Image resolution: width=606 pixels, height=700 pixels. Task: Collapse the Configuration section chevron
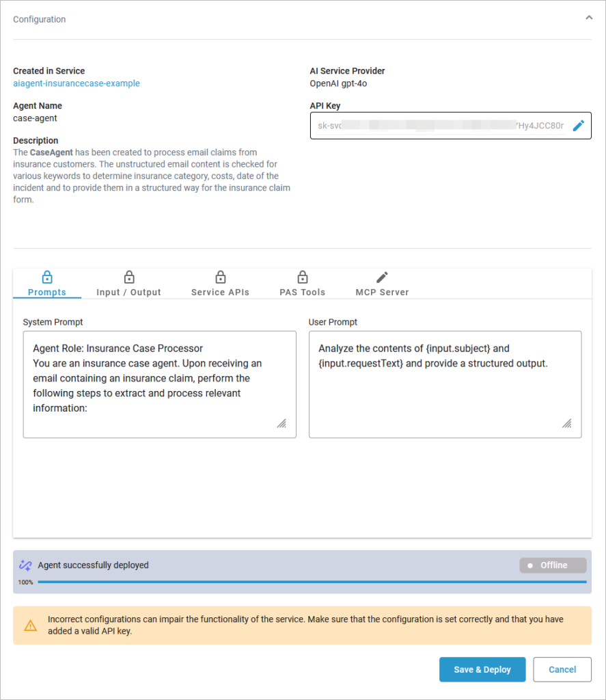[x=589, y=18]
